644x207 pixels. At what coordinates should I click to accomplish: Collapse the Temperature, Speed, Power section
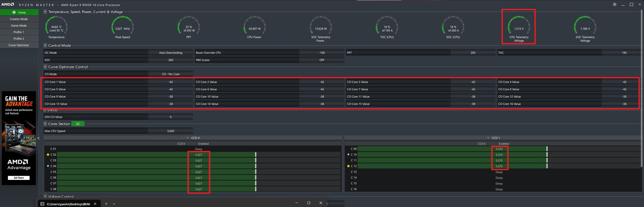(x=45, y=12)
